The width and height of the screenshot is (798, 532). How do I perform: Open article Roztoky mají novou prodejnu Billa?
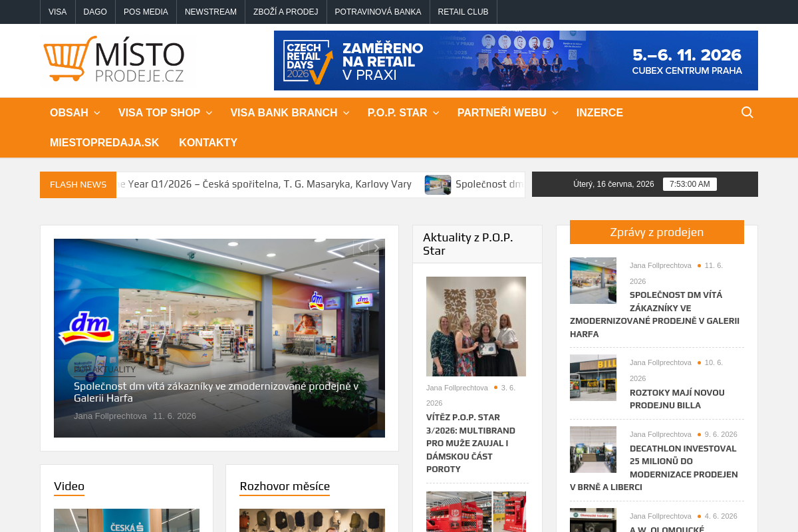[677, 399]
